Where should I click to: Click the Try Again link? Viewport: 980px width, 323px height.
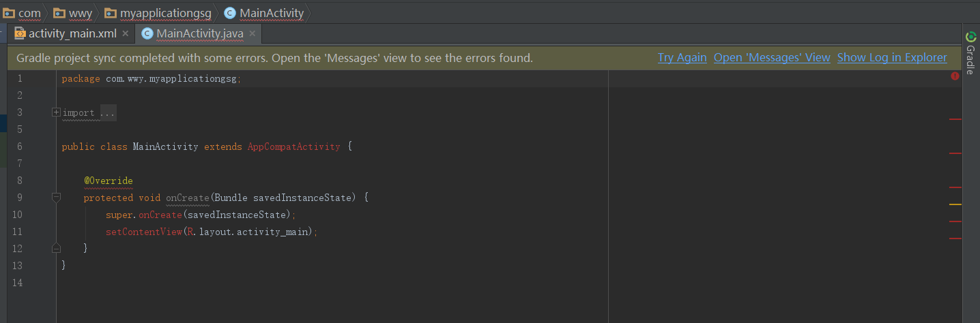point(682,58)
